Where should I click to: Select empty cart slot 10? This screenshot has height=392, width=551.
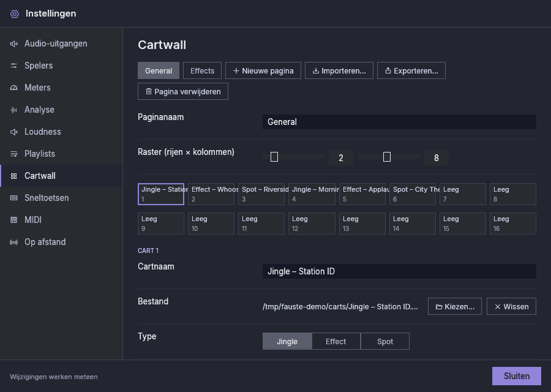click(211, 224)
